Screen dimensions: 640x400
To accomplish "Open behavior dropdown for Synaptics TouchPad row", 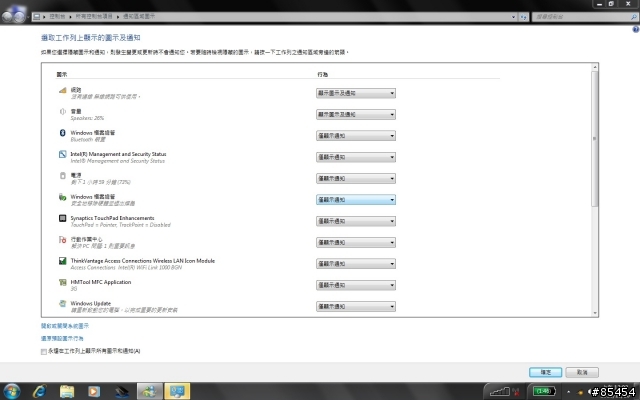I will [356, 221].
